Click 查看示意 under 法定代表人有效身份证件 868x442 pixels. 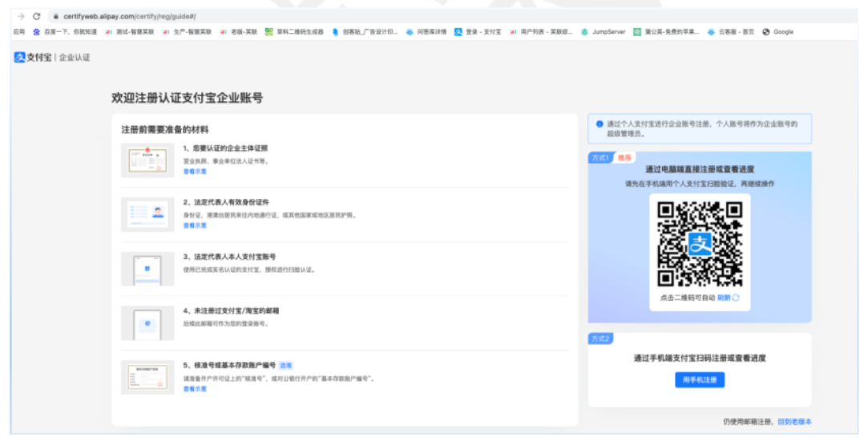tap(195, 226)
